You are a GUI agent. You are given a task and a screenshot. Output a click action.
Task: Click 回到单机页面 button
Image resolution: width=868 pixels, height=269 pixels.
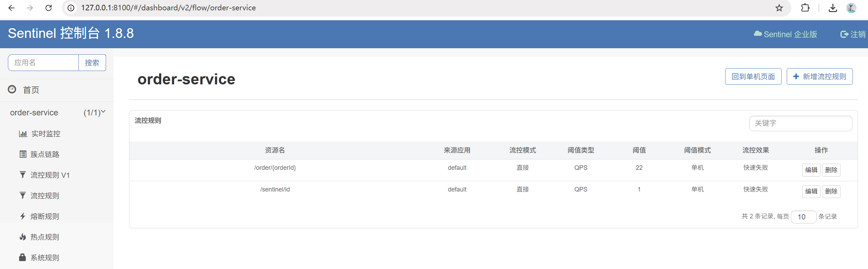[753, 76]
